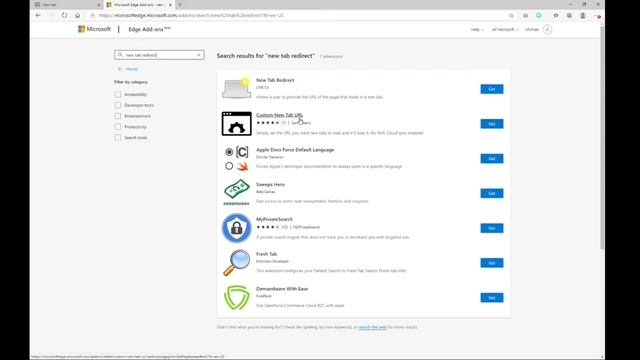Screen dimensions: 640x360
Task: Open the Demandware With Ease title link
Action: (x=282, y=289)
